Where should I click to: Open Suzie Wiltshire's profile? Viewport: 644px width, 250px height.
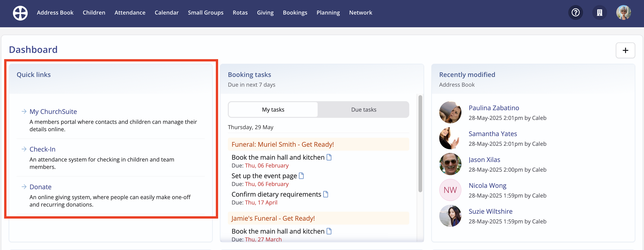490,211
